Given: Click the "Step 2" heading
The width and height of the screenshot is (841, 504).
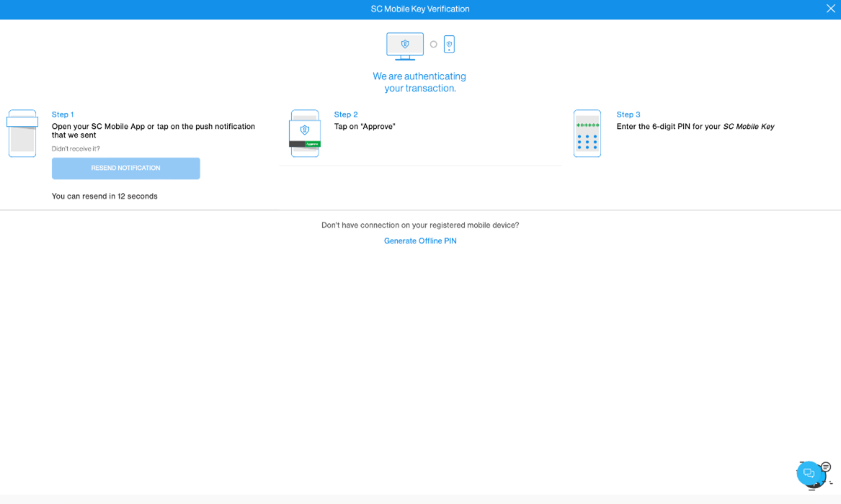Looking at the screenshot, I should pyautogui.click(x=346, y=114).
